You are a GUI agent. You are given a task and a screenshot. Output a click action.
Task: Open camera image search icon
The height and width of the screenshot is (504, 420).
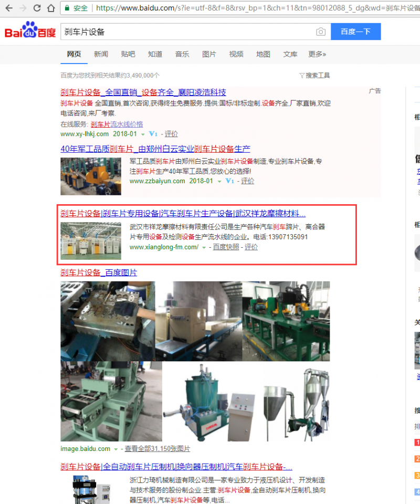(x=320, y=32)
